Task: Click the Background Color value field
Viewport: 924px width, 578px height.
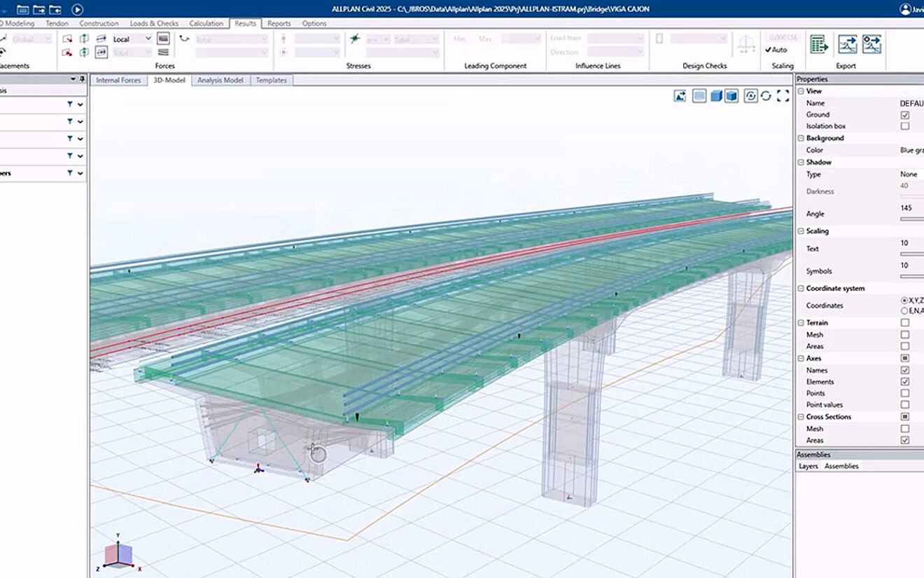Action: [911, 150]
